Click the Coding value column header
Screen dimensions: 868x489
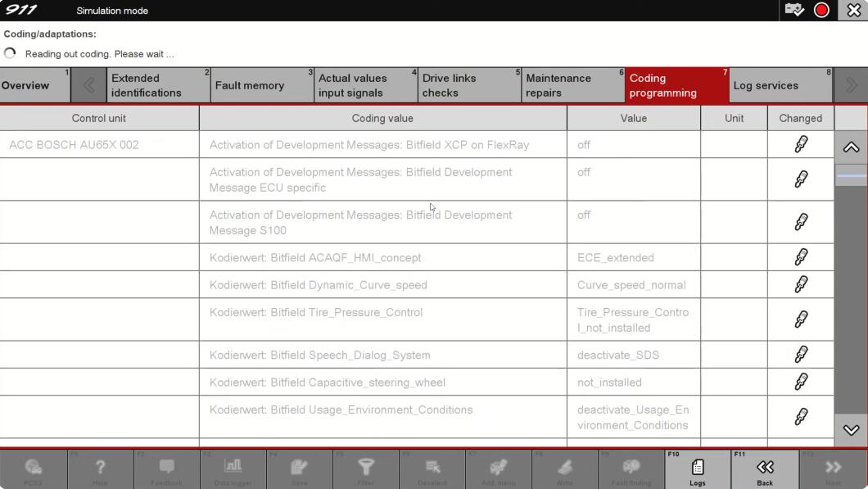coord(382,118)
